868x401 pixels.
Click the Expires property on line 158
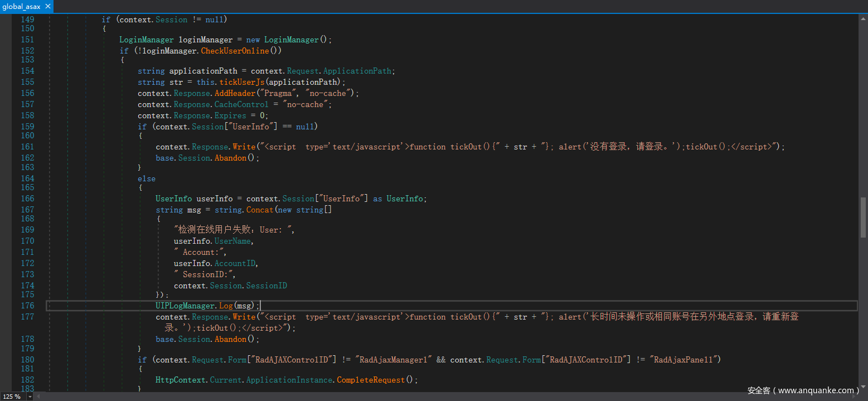230,115
